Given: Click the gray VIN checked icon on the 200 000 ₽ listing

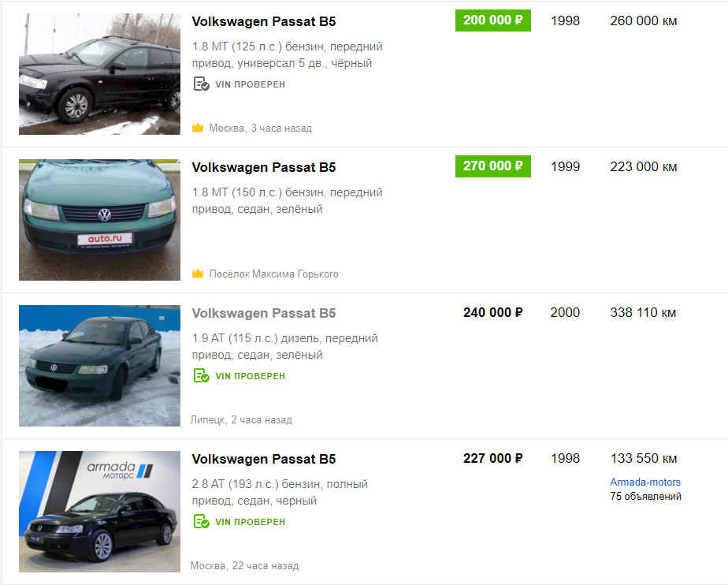Looking at the screenshot, I should pyautogui.click(x=201, y=84).
